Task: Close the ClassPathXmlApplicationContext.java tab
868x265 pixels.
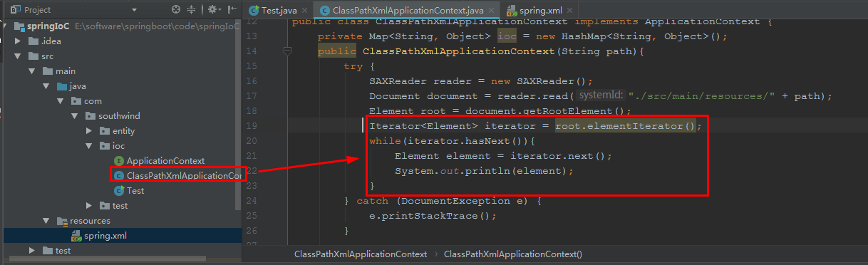Action: [490, 10]
